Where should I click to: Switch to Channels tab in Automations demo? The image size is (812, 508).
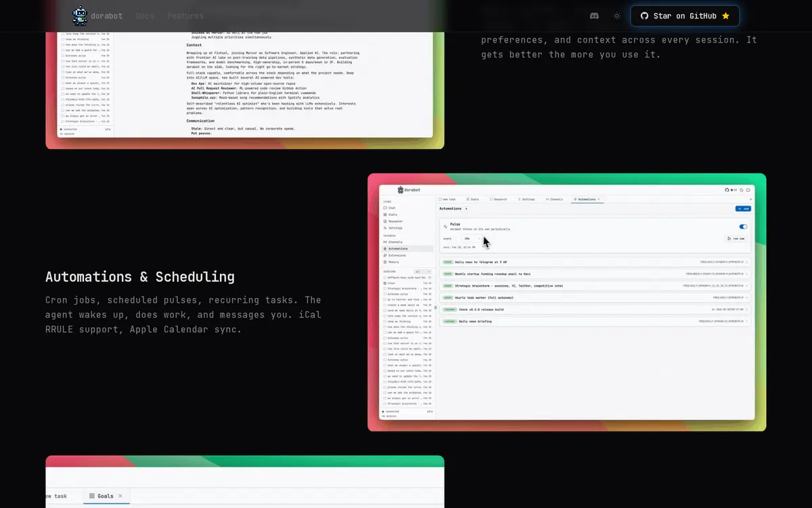[x=554, y=199]
